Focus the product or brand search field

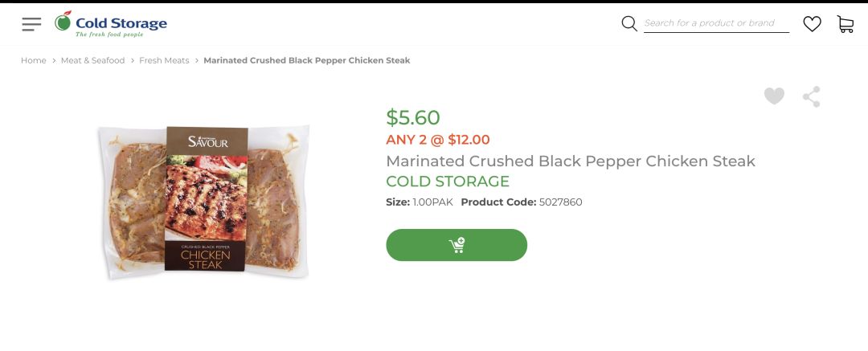click(x=715, y=23)
